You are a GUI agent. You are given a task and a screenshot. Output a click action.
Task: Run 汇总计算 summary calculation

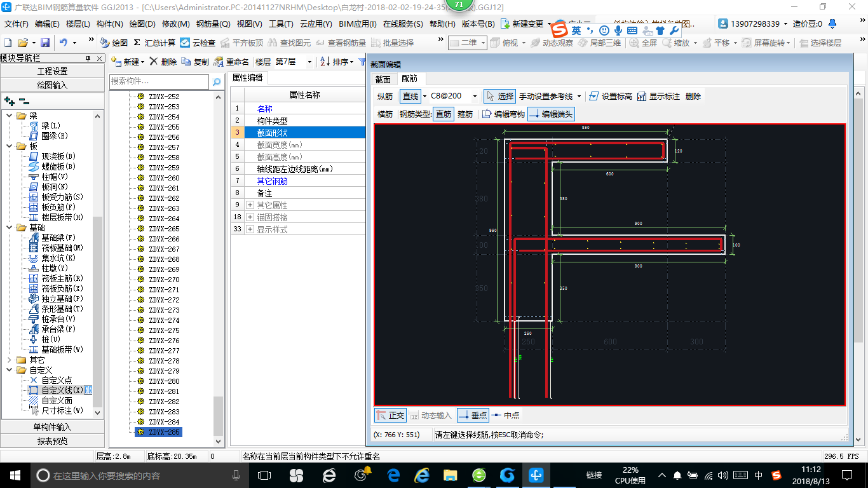click(x=154, y=43)
